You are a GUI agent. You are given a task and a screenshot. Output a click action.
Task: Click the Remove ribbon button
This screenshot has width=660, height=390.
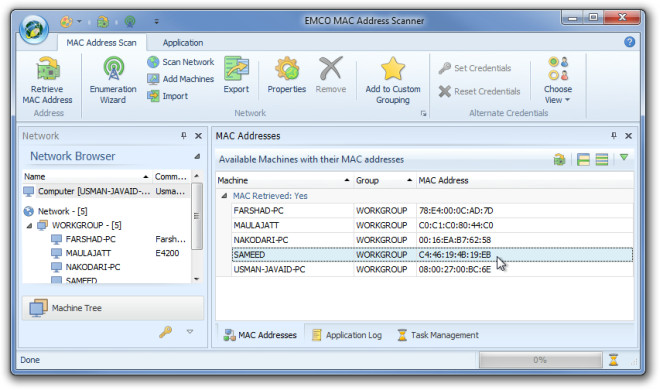pos(331,75)
